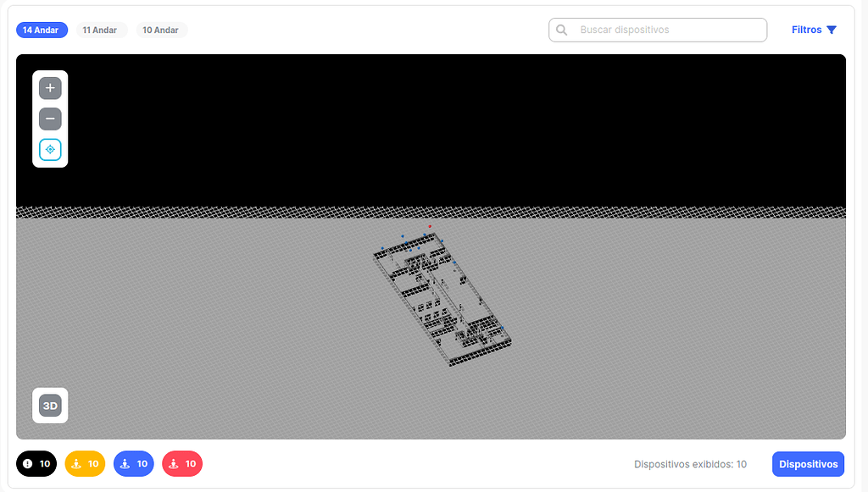Toggle the 3D view mode on the map
The image size is (868, 492).
click(x=50, y=405)
